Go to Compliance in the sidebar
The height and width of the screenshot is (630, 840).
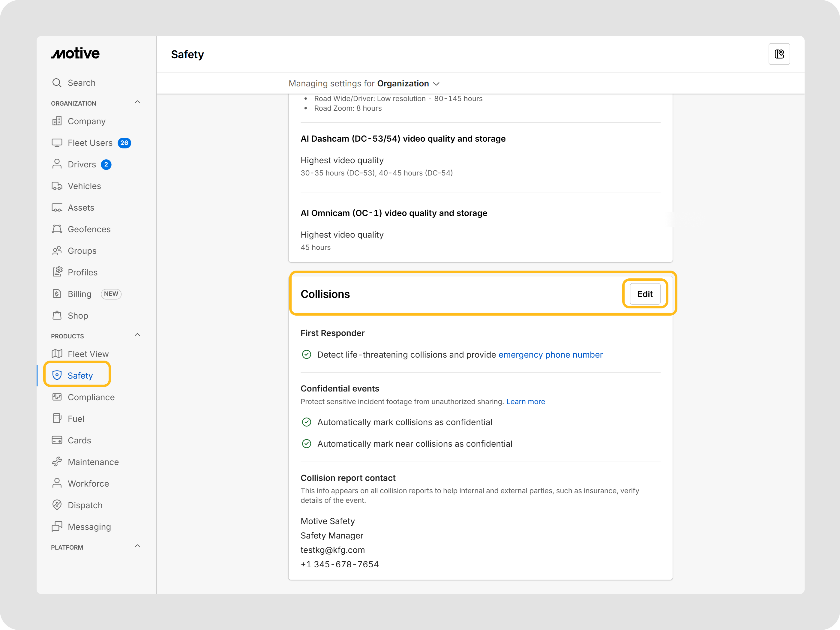point(91,397)
